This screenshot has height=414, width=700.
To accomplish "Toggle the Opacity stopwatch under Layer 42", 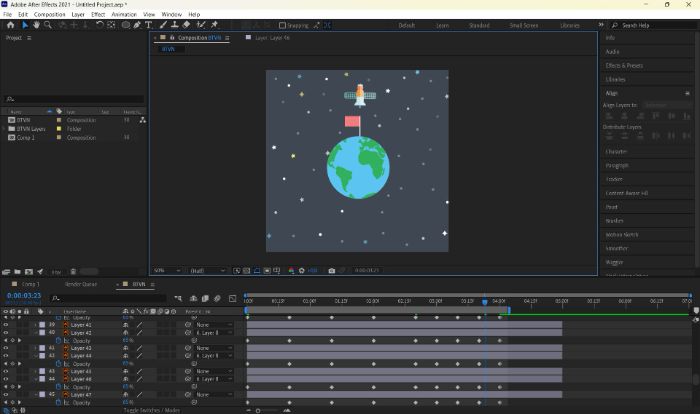I will click(x=58, y=341).
